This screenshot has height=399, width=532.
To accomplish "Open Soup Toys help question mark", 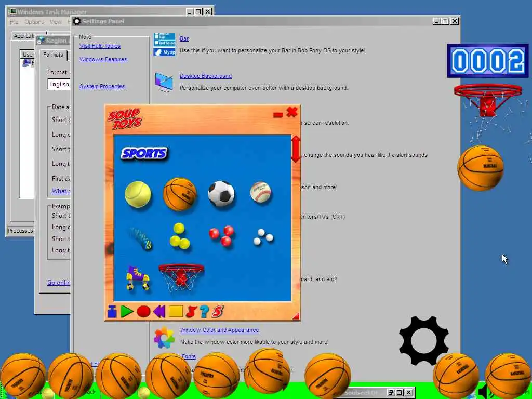I will click(x=204, y=312).
